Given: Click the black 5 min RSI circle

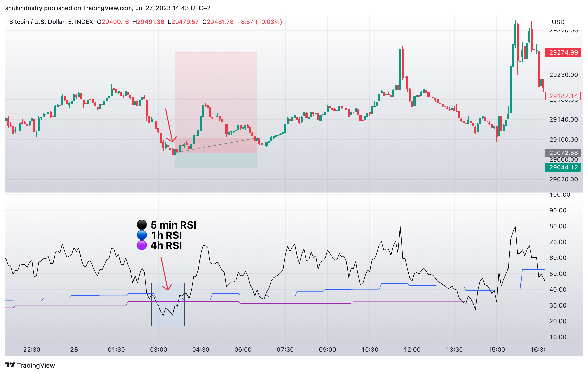Looking at the screenshot, I should click(x=142, y=225).
